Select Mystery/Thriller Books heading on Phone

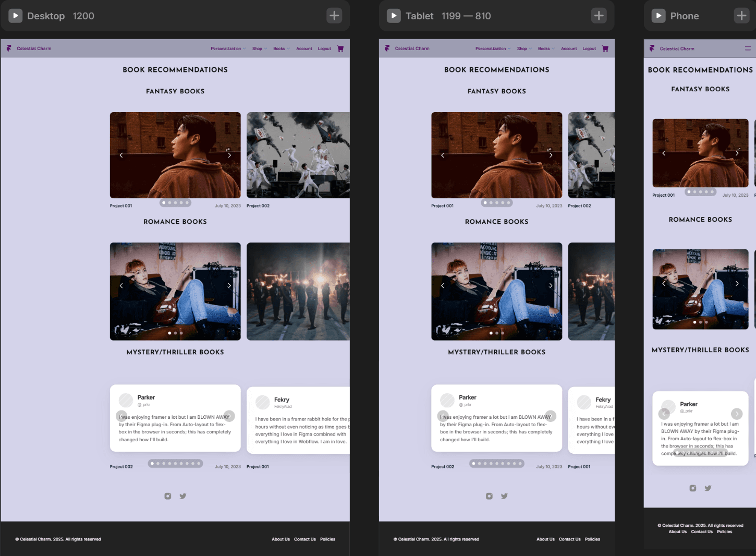point(700,350)
